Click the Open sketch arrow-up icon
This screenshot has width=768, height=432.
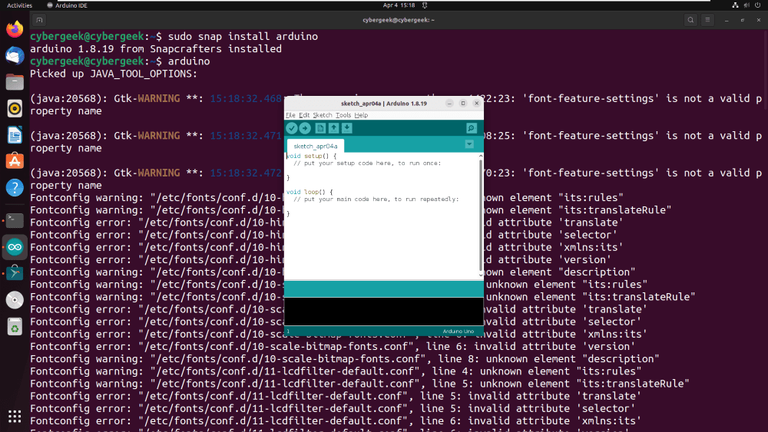click(x=334, y=128)
